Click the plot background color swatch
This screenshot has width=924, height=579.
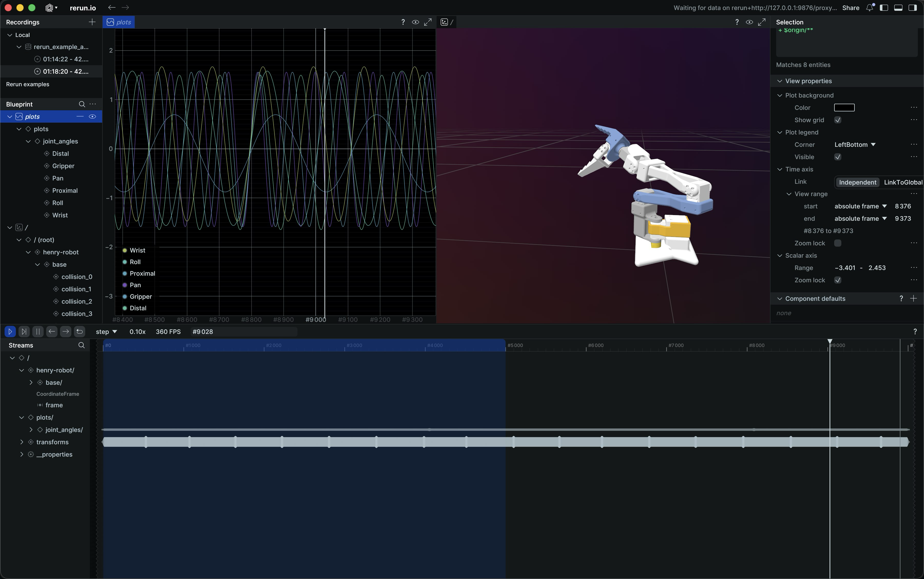pyautogui.click(x=844, y=108)
